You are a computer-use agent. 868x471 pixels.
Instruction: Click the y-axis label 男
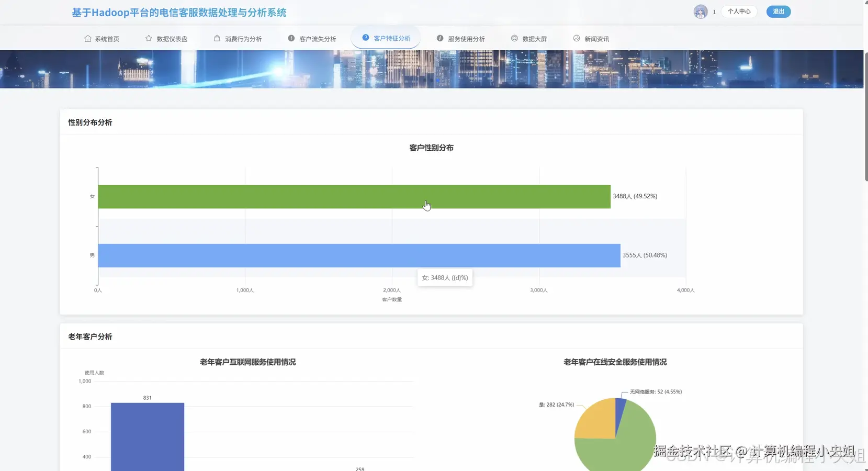coord(92,255)
